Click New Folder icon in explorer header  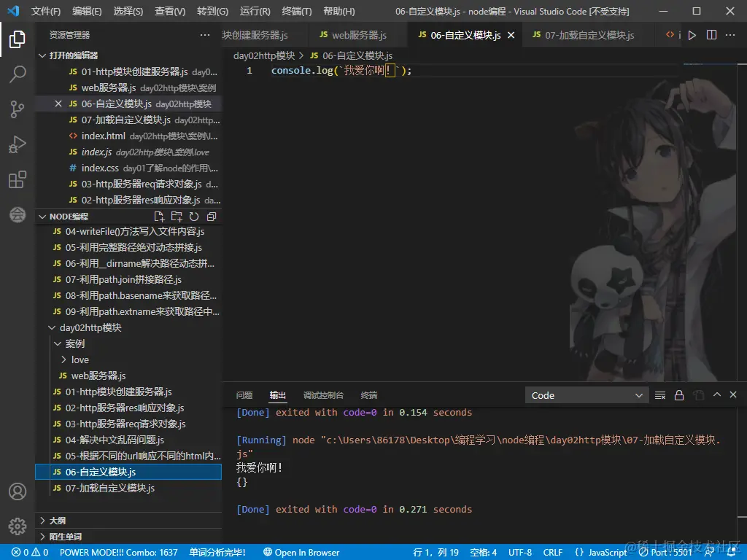coord(176,216)
